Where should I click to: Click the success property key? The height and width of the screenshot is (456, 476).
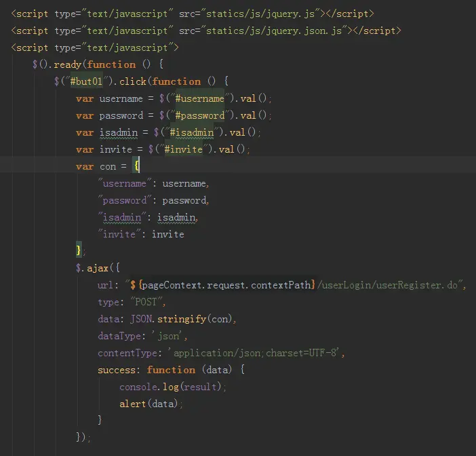coord(117,370)
